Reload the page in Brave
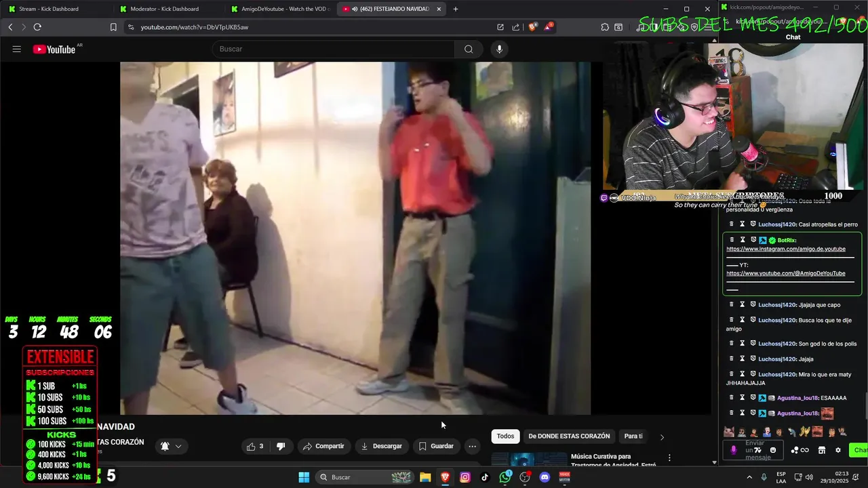The height and width of the screenshot is (488, 868). pos(37,27)
